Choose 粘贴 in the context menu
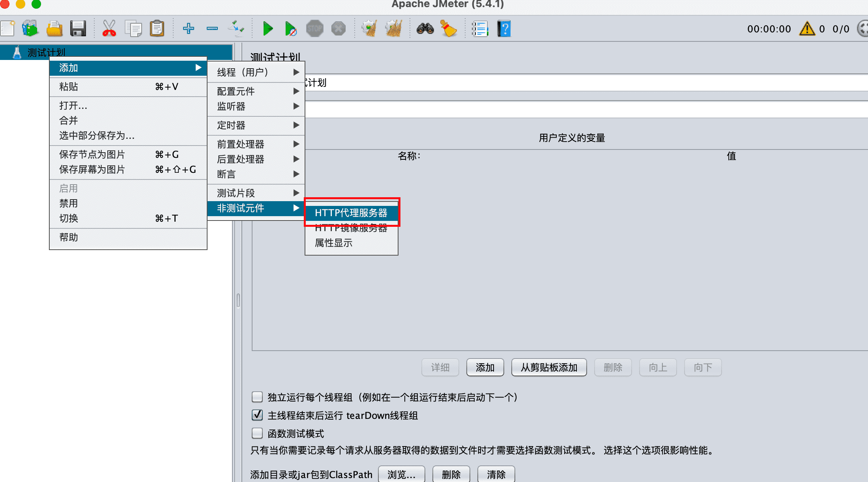 point(128,86)
